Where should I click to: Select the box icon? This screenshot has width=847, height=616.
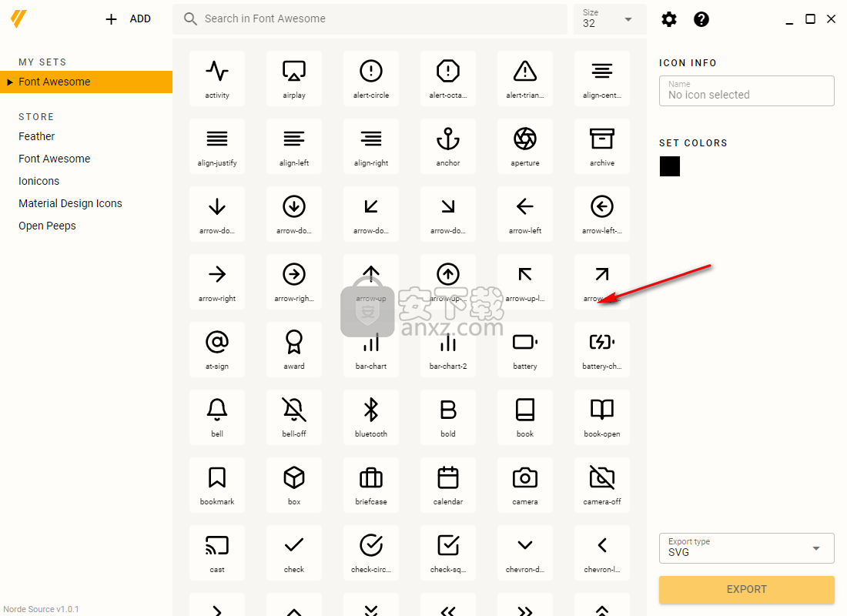294,484
